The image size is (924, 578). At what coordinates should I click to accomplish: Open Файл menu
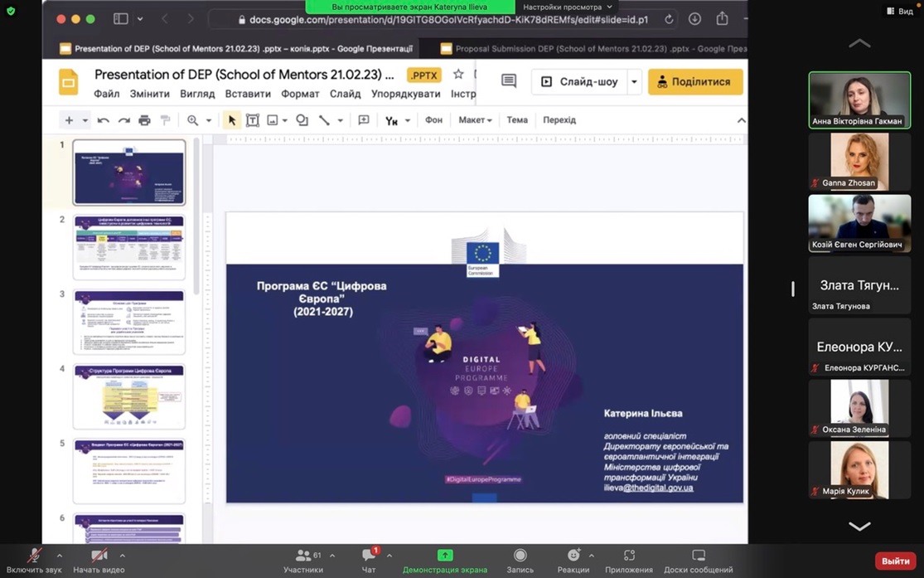point(107,94)
